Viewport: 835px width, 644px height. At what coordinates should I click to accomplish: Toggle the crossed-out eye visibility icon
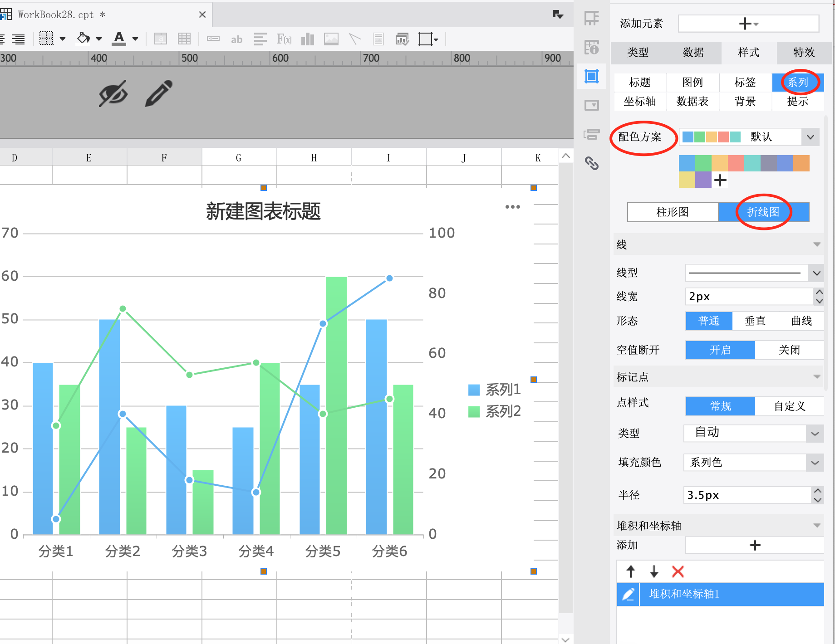point(113,93)
